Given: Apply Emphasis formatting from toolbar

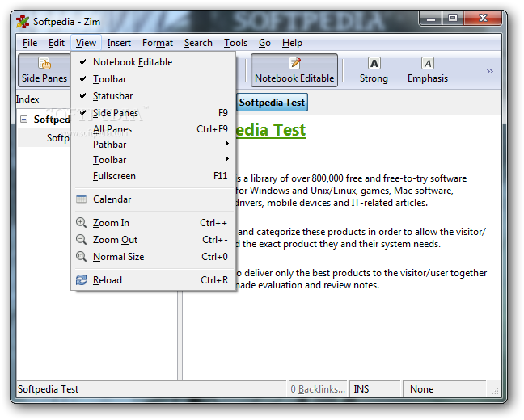Looking at the screenshot, I should pos(428,70).
